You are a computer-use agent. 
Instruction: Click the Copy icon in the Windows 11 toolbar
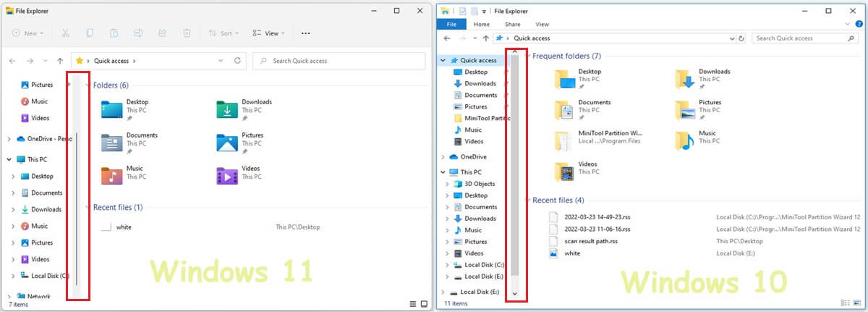(x=90, y=33)
